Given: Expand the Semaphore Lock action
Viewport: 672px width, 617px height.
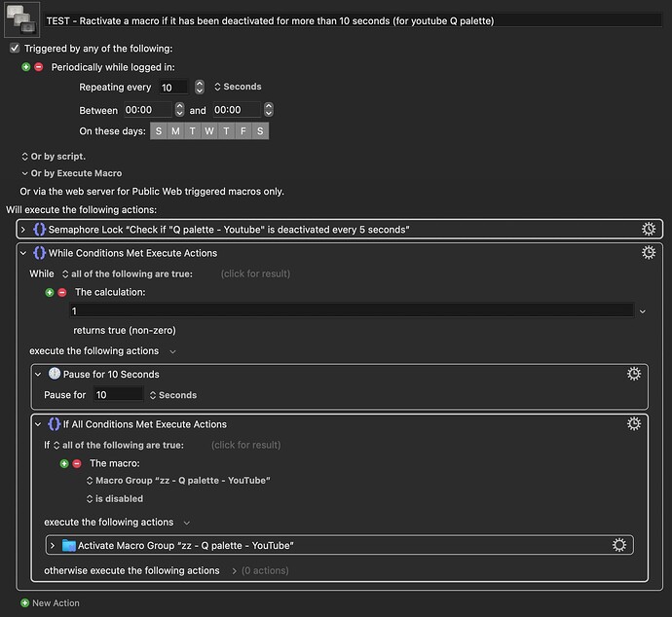Looking at the screenshot, I should [23, 229].
